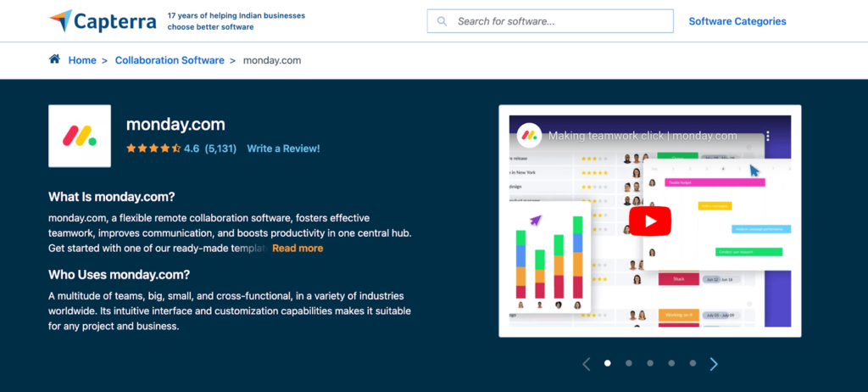The width and height of the screenshot is (868, 392).
Task: Go to previous carousel slide arrow
Action: pos(587,364)
